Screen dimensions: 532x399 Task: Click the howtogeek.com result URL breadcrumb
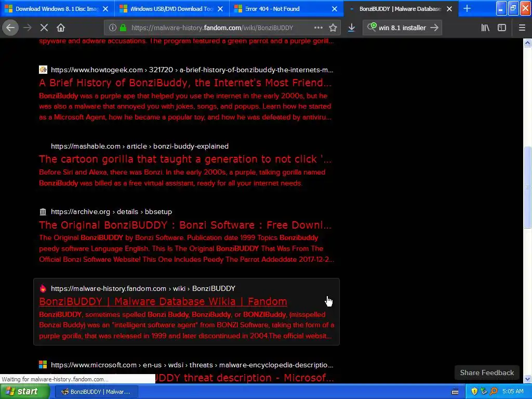192,70
